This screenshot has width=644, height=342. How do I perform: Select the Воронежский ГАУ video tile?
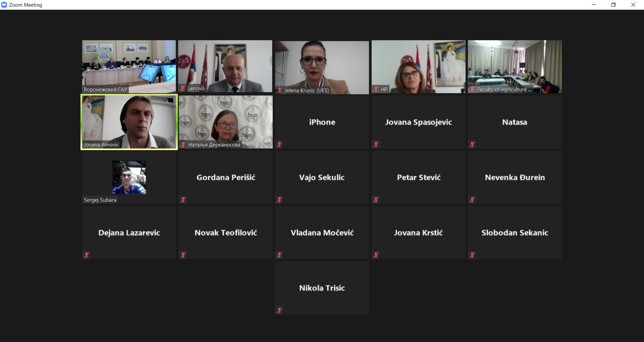tap(129, 67)
